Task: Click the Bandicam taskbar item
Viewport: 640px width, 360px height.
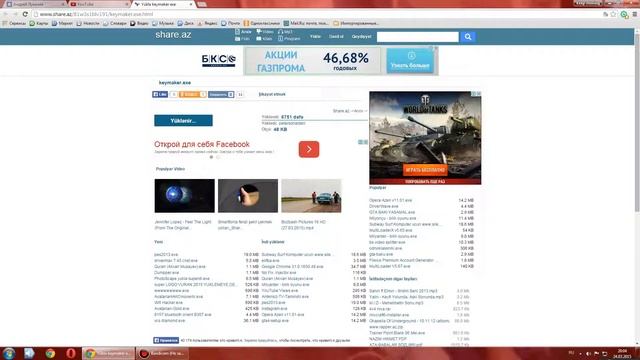Action: (x=162, y=353)
